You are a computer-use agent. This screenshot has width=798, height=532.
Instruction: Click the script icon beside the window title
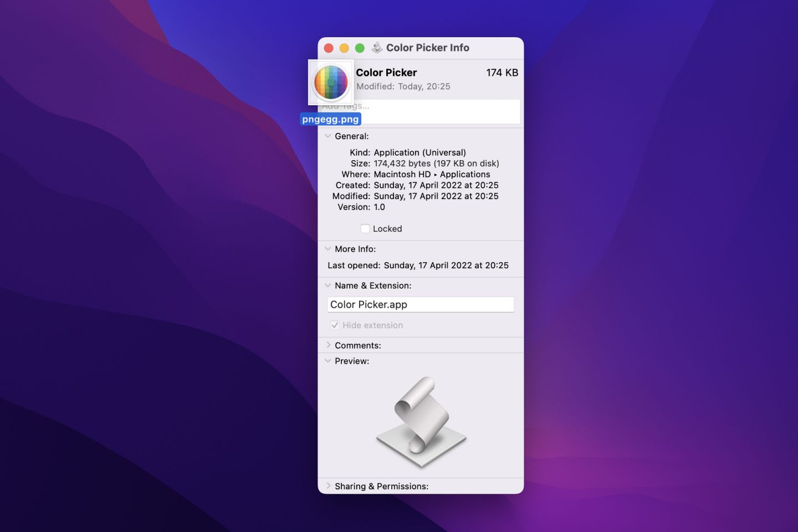(377, 48)
